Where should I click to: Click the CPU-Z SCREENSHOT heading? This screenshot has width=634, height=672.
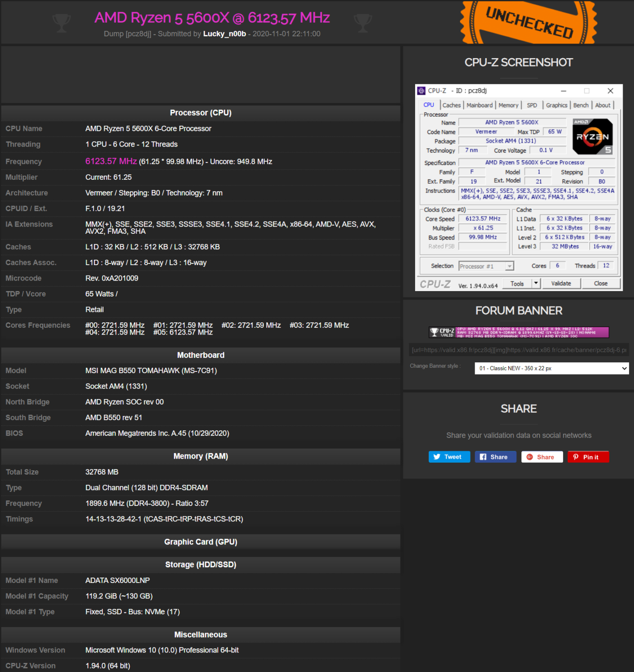coord(519,63)
